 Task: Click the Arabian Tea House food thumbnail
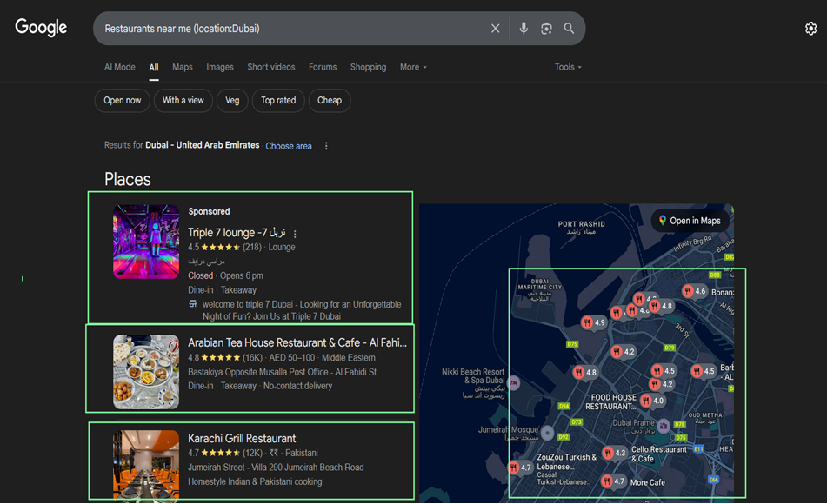tap(146, 372)
